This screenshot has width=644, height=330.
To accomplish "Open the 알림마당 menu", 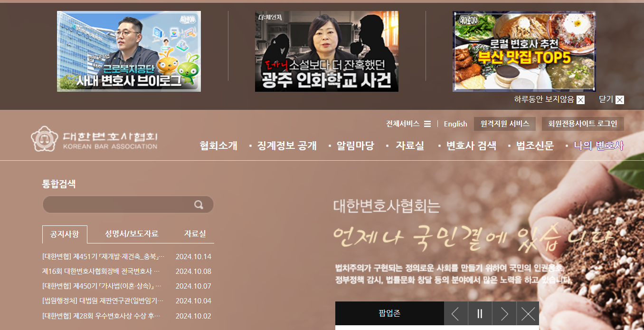I will (355, 146).
